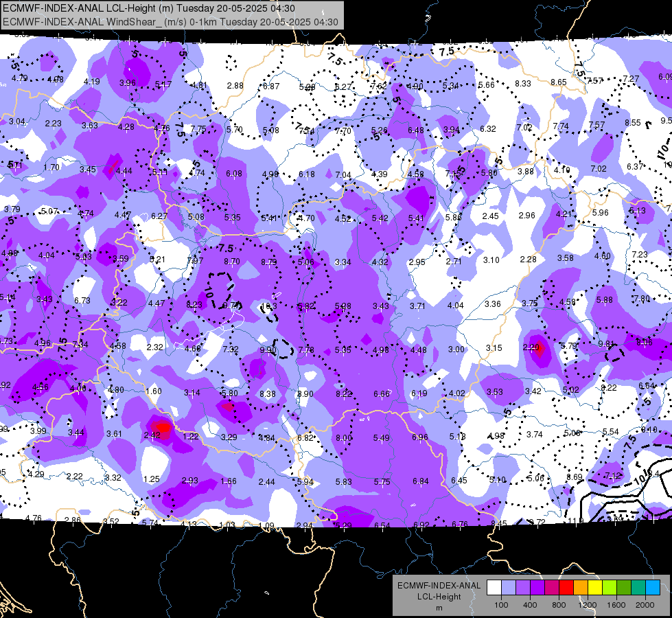Click the legend scale label "1600"

(616, 605)
